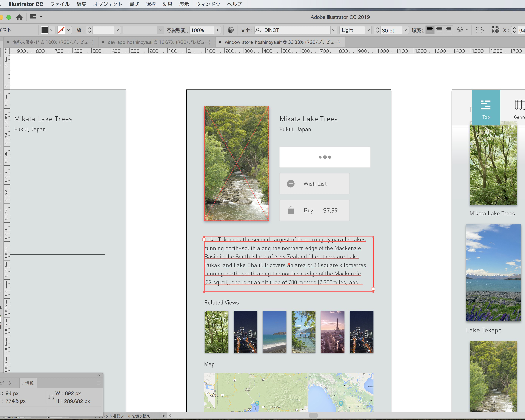Open the 段落 paragraph panel link
Screen dimensions: 525x420
(417, 30)
